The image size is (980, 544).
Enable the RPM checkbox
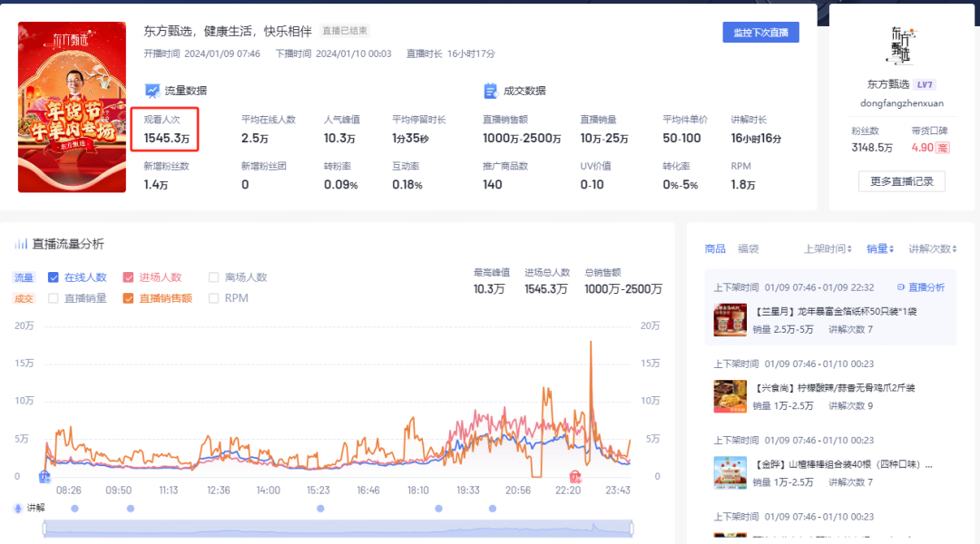pyautogui.click(x=214, y=298)
